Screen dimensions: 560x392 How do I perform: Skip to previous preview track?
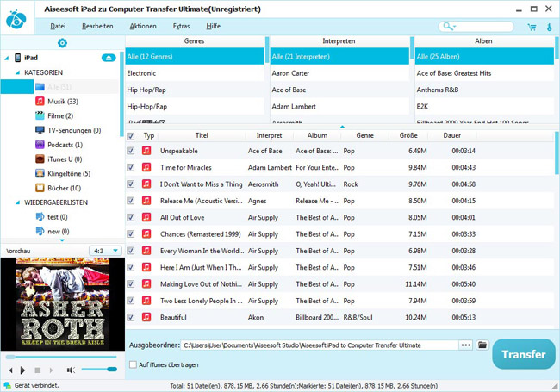10,370
